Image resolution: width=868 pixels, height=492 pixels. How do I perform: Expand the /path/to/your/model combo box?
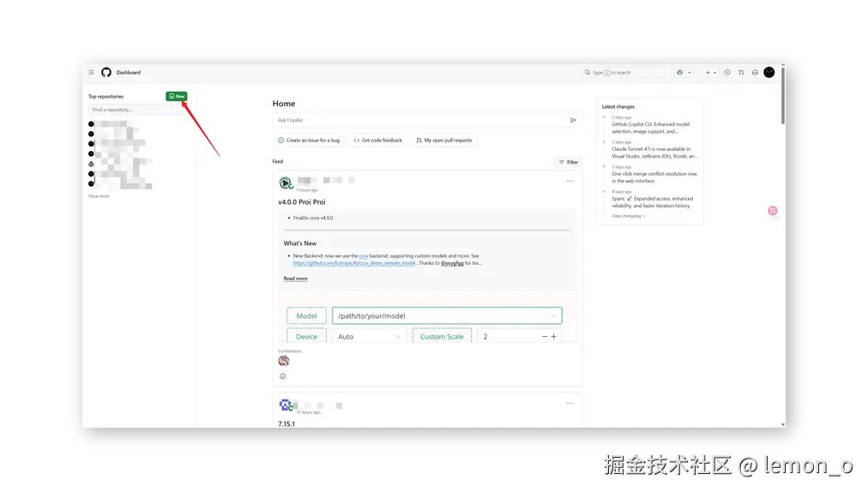447,315
